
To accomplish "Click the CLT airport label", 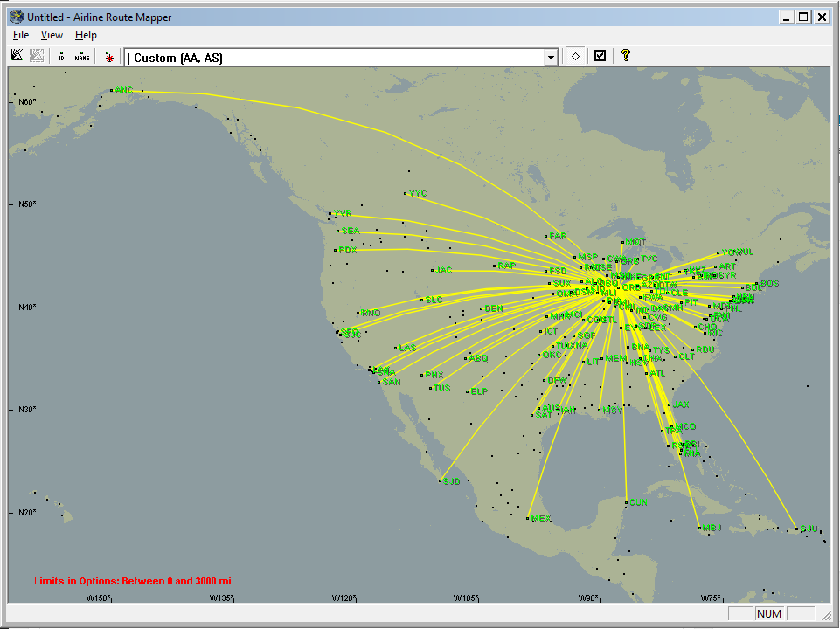I will (x=687, y=357).
